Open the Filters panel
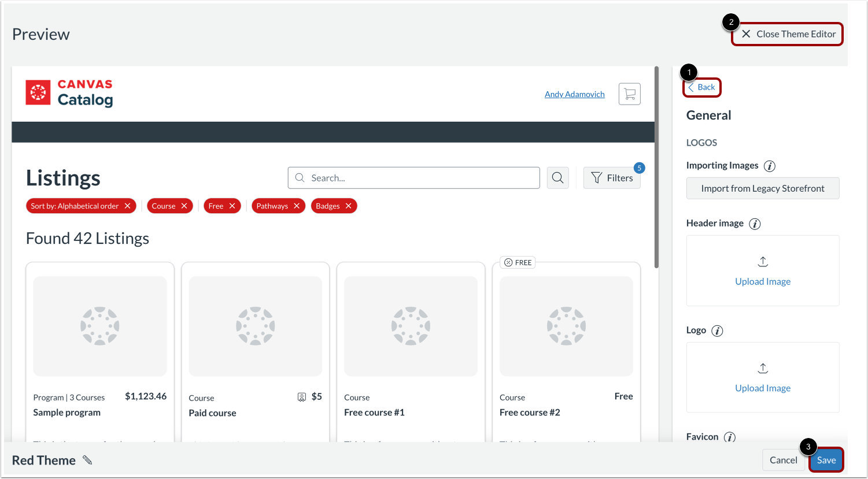Screen dimensions: 868x479 612,178
